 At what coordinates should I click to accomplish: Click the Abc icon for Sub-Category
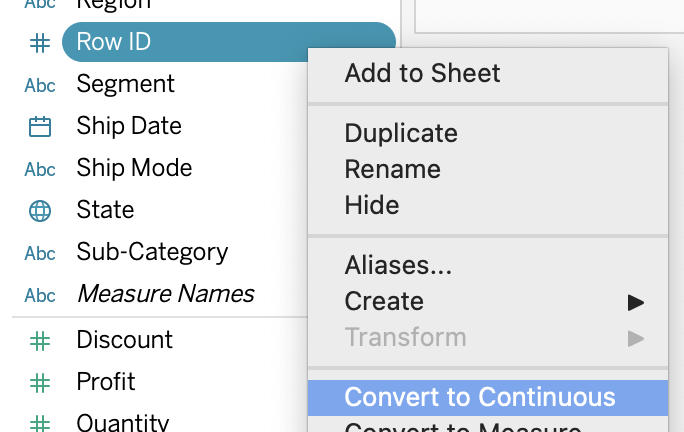point(40,254)
